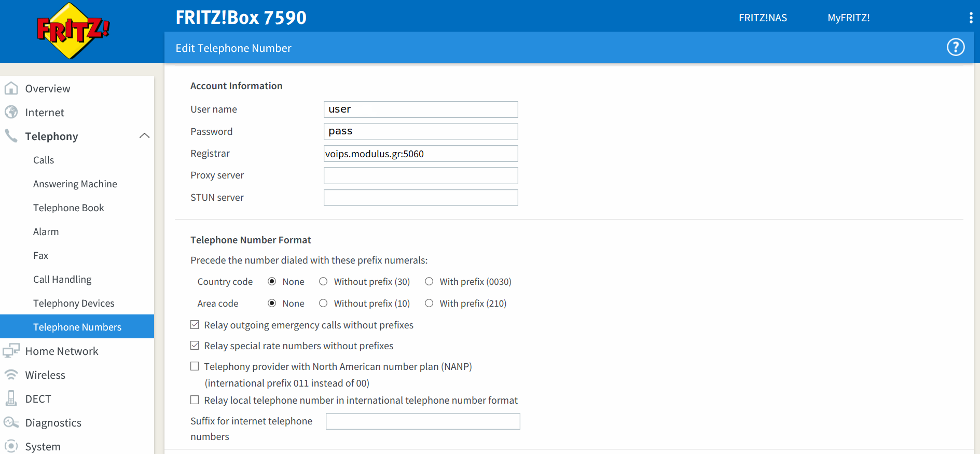Select Telephone Numbers in the sidebar

point(77,327)
